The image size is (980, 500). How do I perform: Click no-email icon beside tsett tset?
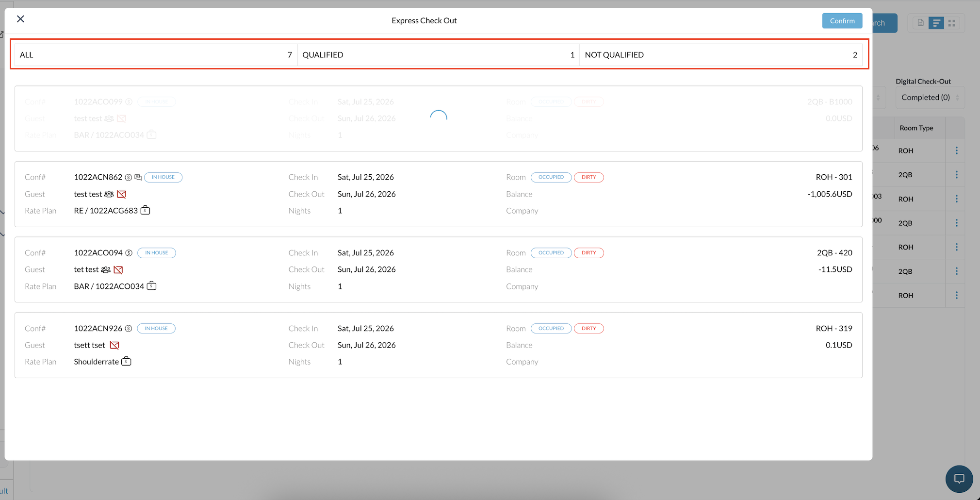tap(114, 345)
